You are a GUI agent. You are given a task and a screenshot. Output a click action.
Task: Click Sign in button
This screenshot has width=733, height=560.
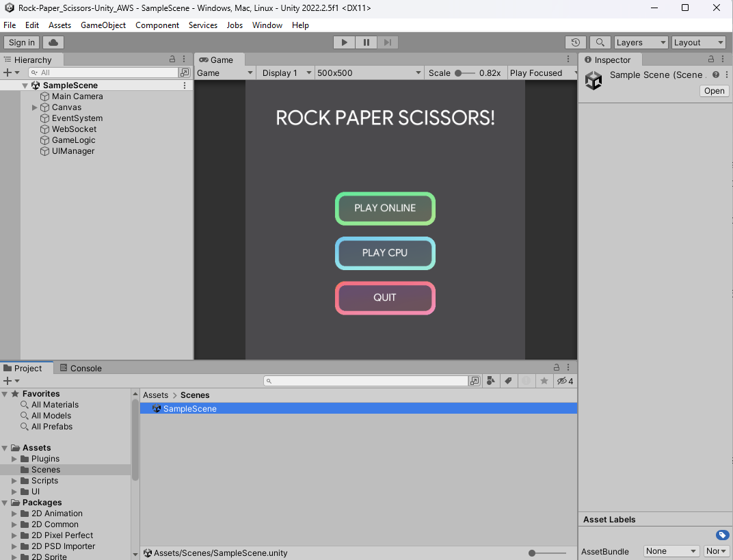click(x=21, y=42)
